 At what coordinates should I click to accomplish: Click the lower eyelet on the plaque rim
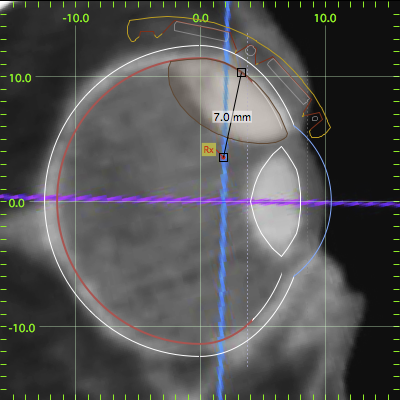315,118
